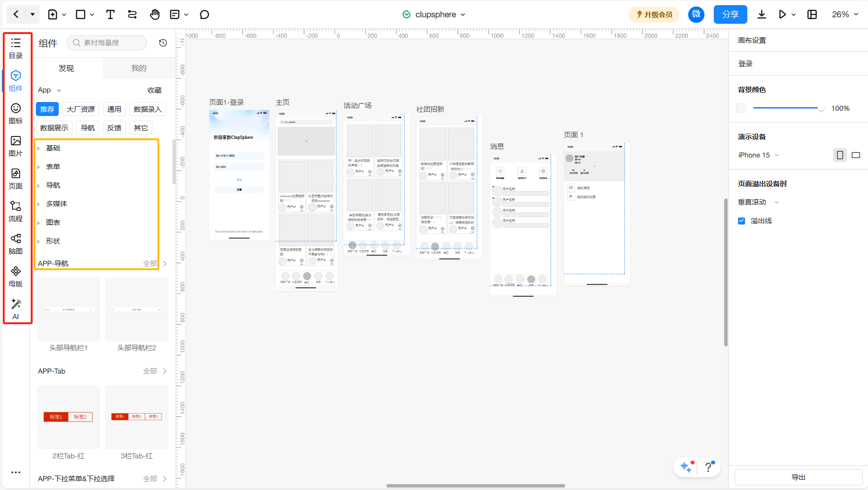
Task: Click the add page icon in toolbar
Action: point(53,14)
